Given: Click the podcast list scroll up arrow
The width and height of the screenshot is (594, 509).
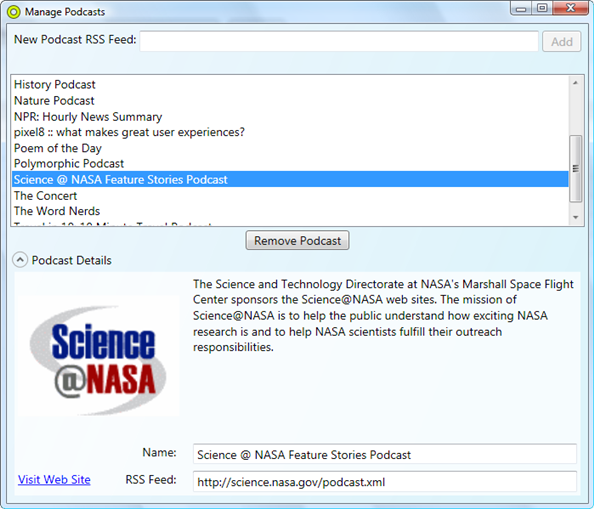Looking at the screenshot, I should (x=575, y=83).
